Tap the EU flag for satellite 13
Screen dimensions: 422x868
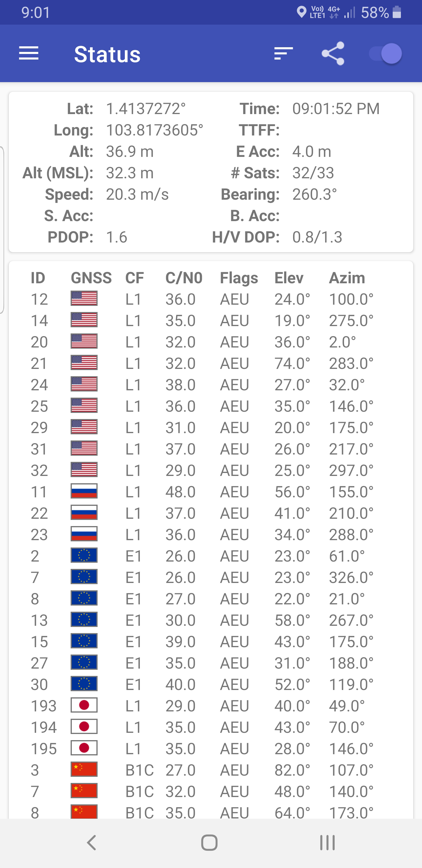click(84, 620)
